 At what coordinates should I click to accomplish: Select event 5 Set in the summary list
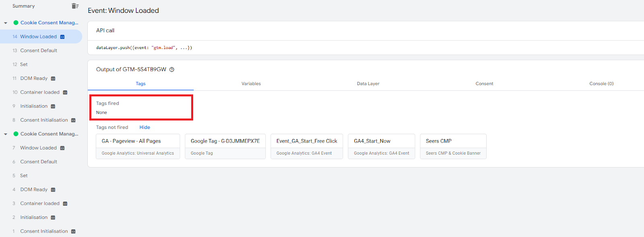coord(24,176)
